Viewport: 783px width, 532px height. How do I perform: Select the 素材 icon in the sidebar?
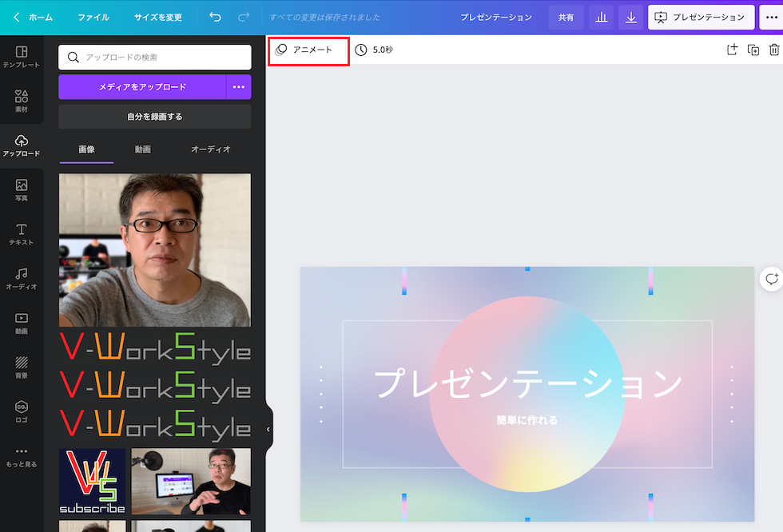pos(22,100)
